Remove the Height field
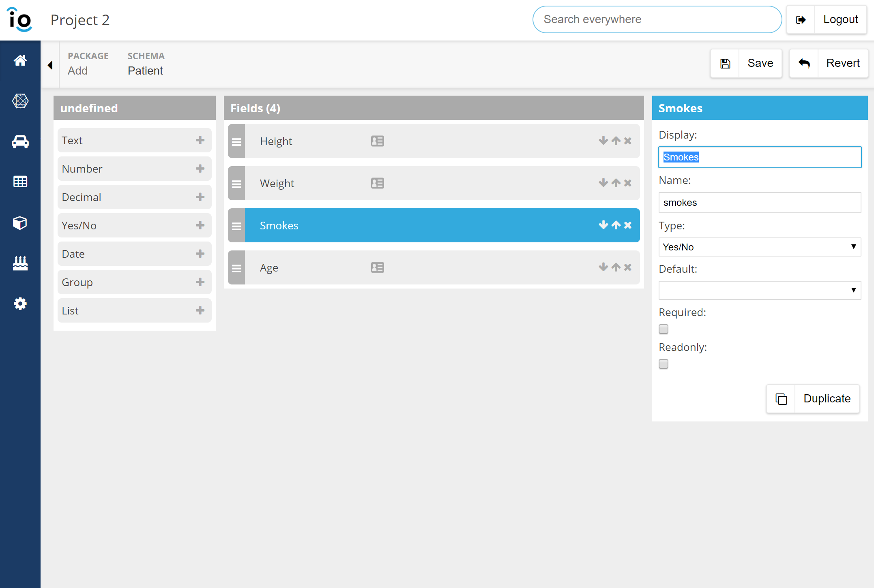 [628, 141]
